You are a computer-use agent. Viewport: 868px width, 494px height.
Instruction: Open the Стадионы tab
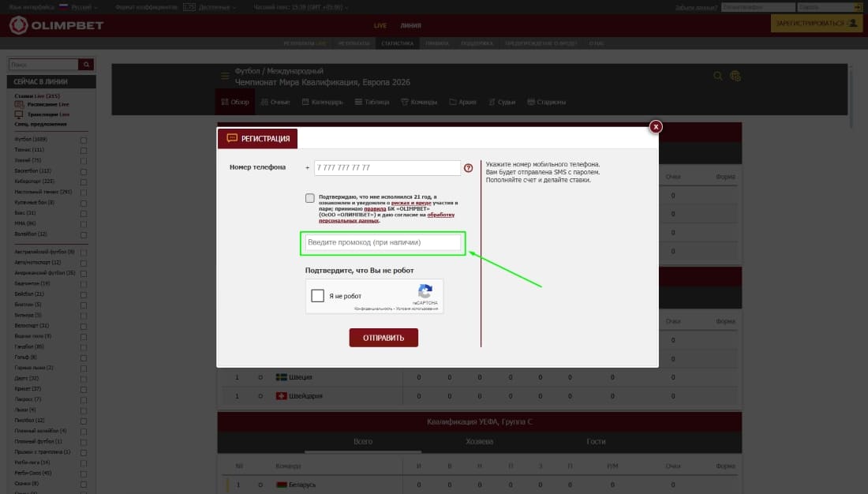tap(546, 102)
